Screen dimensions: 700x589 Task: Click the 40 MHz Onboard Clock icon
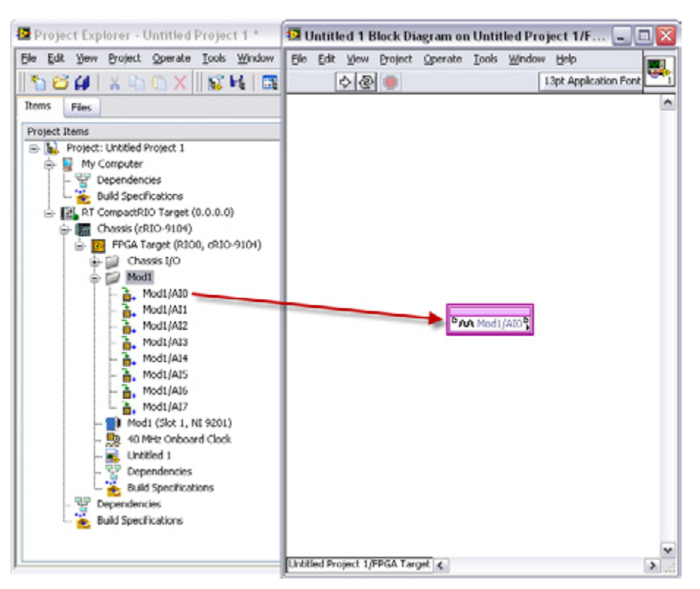tap(113, 440)
